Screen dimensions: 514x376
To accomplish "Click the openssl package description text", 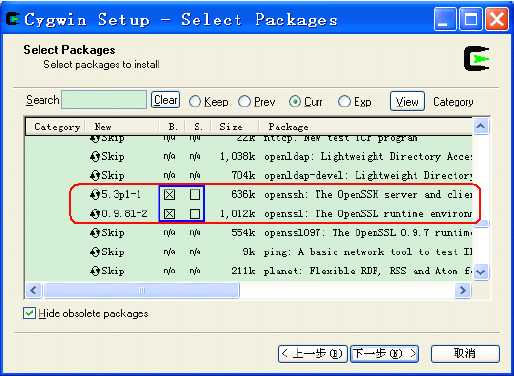I will click(x=368, y=214).
